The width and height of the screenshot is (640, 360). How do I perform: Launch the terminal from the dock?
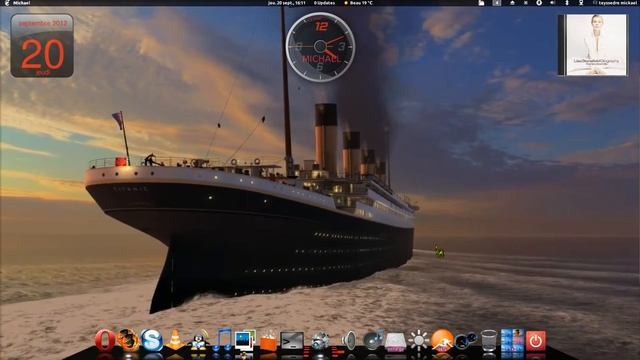point(292,340)
